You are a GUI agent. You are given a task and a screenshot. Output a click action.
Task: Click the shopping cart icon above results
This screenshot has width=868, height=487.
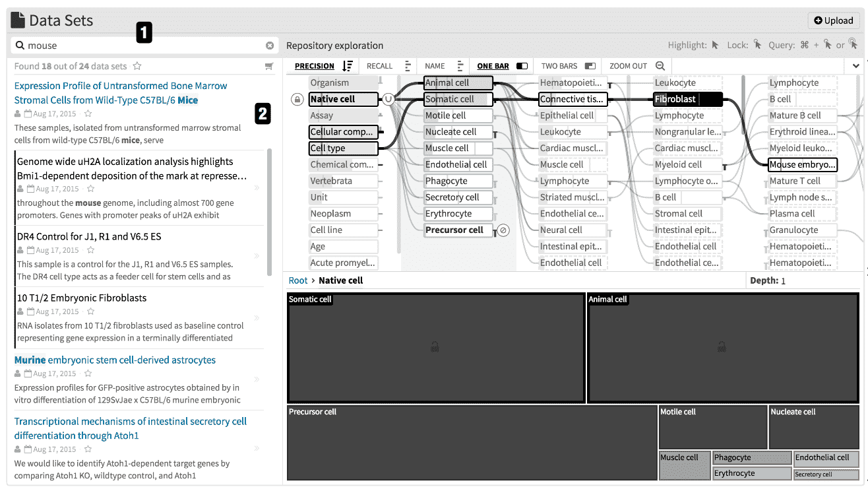[x=269, y=66]
